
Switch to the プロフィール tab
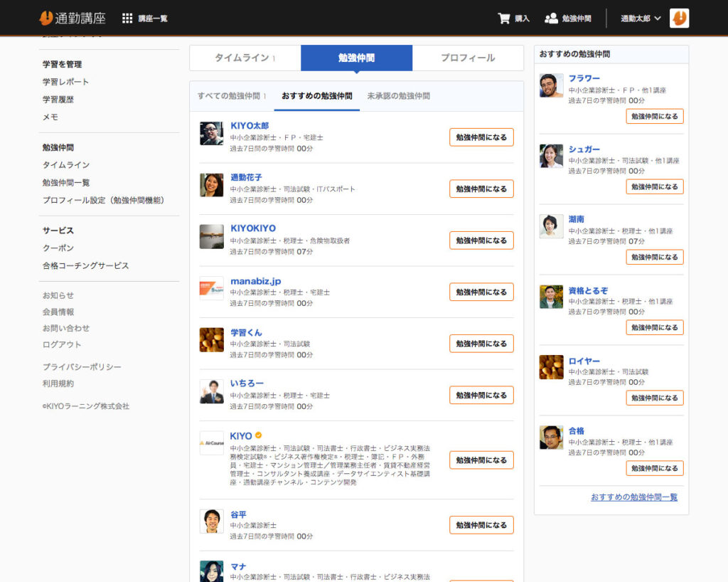(x=467, y=58)
